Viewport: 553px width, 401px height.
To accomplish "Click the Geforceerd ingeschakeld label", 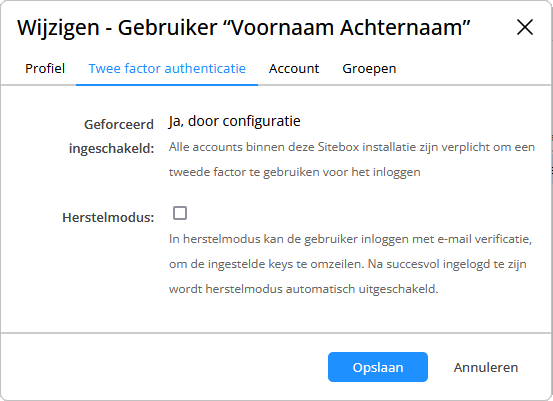I will pyautogui.click(x=111, y=136).
